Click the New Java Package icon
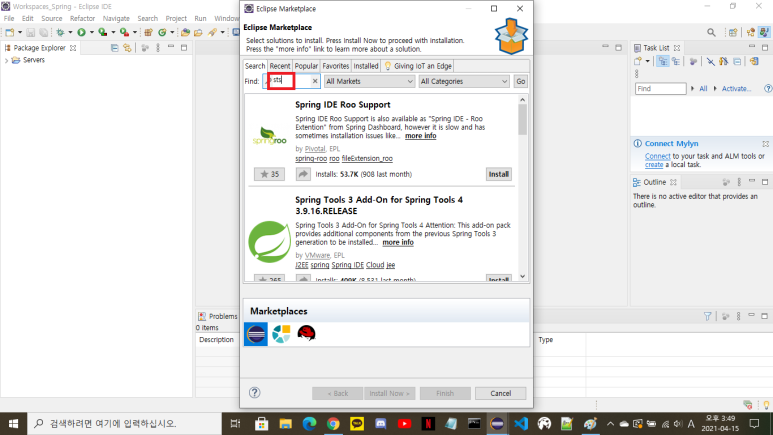Image resolution: width=773 pixels, height=435 pixels. 148,33
